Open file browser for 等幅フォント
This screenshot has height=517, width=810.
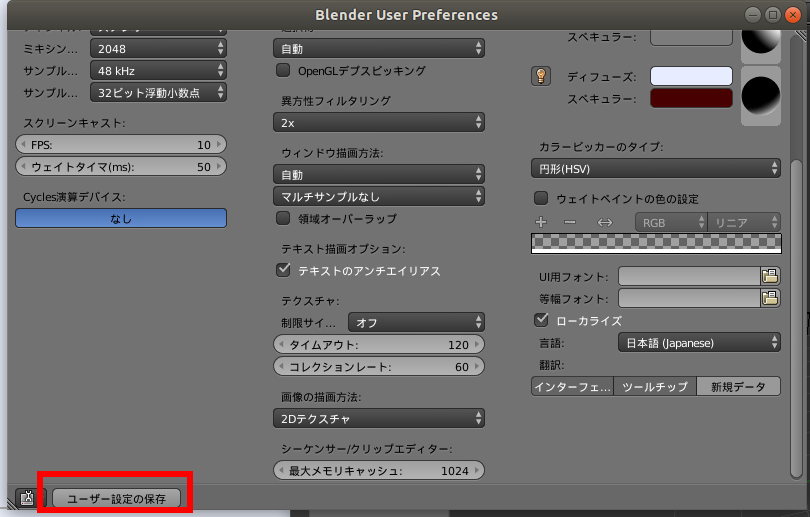click(770, 298)
